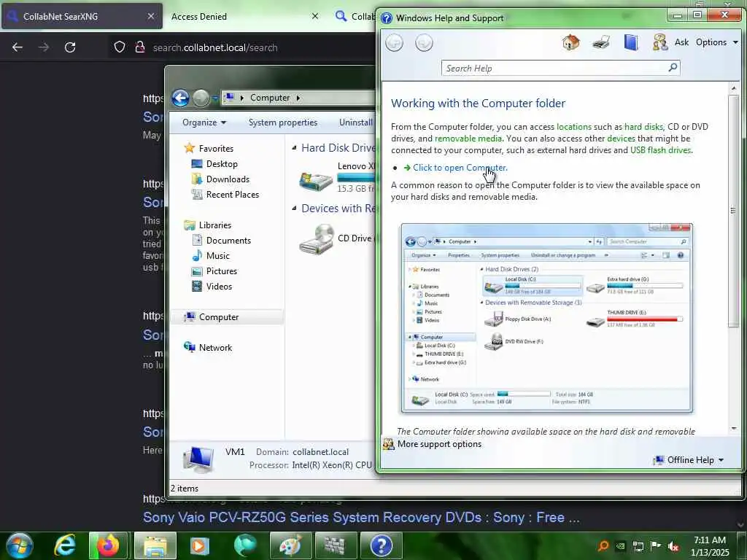747x560 pixels.
Task: Open the Music library
Action: click(217, 256)
